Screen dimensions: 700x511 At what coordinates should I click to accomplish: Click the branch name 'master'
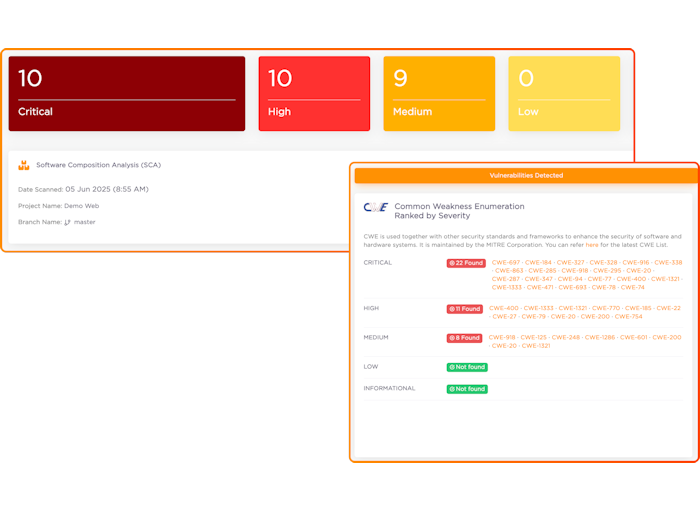tap(84, 222)
